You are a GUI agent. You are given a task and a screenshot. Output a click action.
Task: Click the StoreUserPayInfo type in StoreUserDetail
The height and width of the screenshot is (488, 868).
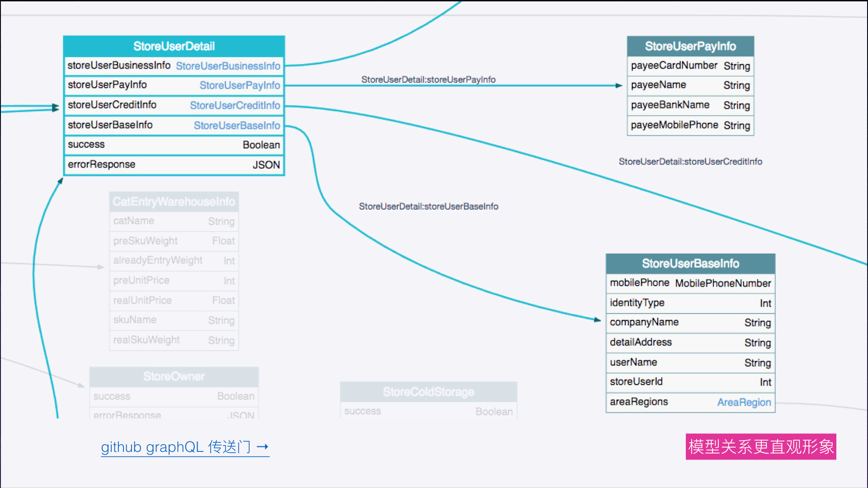(240, 85)
